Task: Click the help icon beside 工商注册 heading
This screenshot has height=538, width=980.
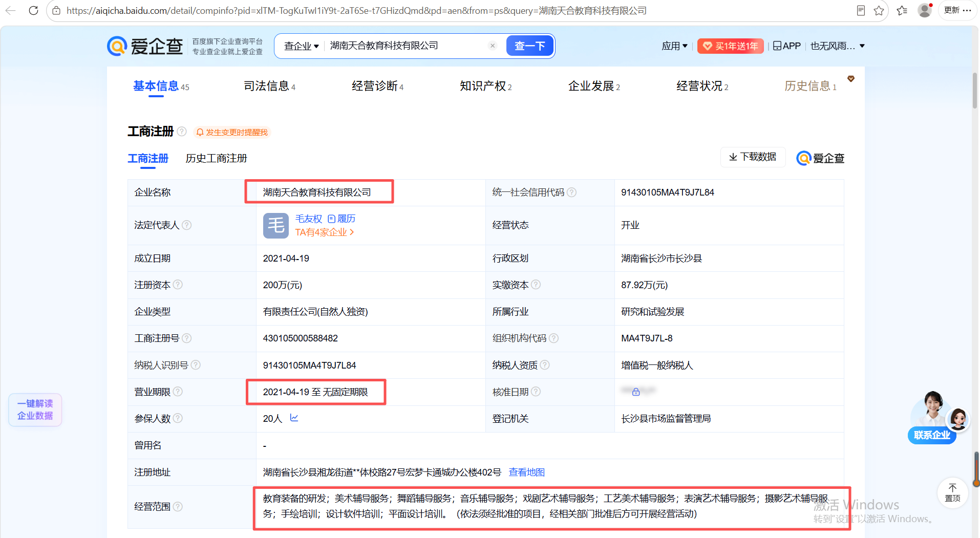Action: point(182,132)
